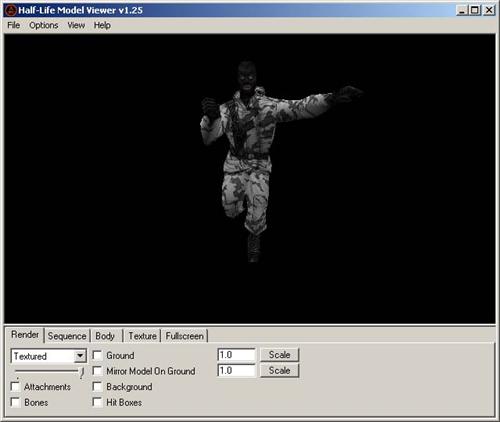Open the View menu

point(76,25)
